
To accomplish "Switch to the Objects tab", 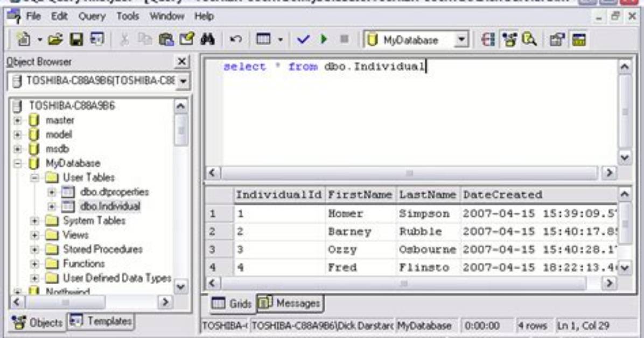I will (x=37, y=323).
